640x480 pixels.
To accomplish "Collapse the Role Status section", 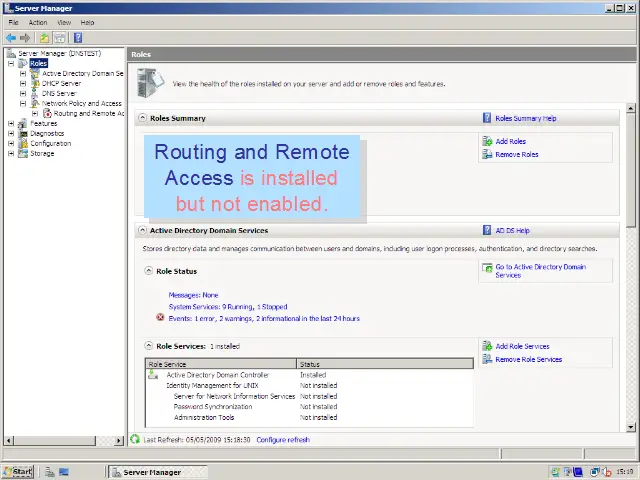I will [x=149, y=271].
